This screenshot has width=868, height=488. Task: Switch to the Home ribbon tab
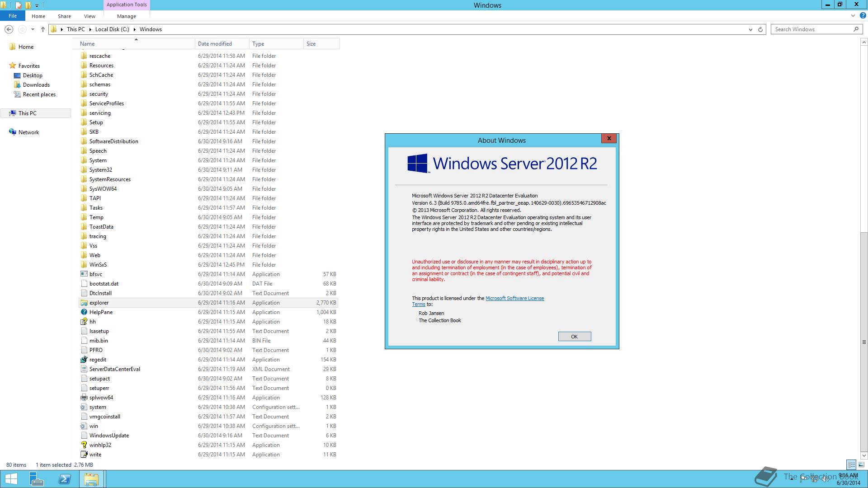click(38, 16)
